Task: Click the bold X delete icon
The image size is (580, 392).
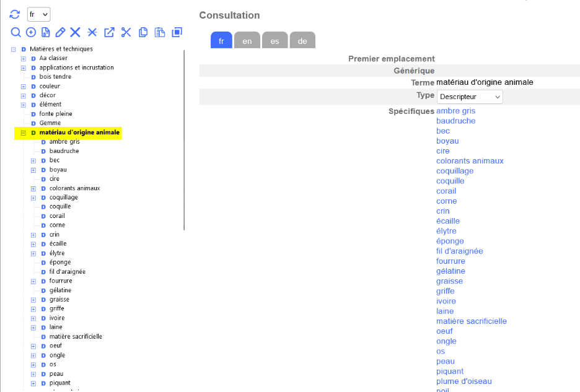Action: point(75,32)
